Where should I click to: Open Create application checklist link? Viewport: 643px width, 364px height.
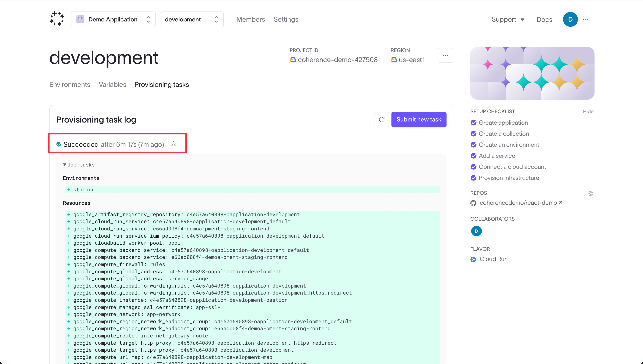pyautogui.click(x=503, y=123)
